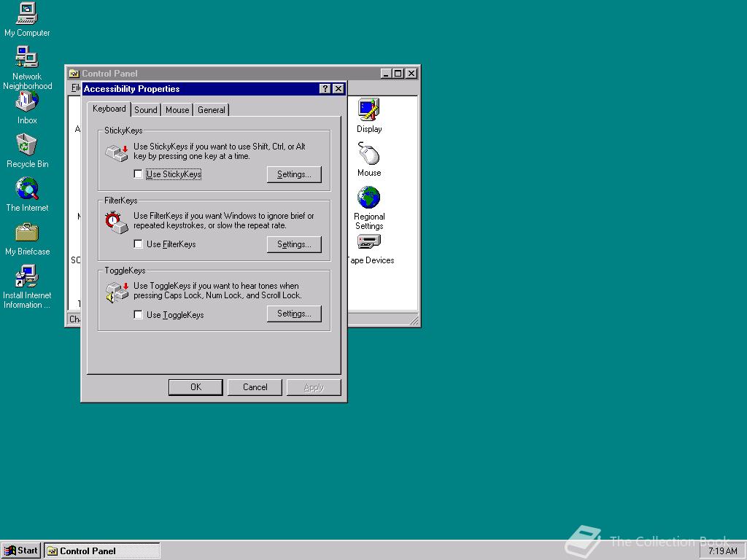Open the Windows Start menu
This screenshot has width=747, height=560.
click(x=21, y=551)
